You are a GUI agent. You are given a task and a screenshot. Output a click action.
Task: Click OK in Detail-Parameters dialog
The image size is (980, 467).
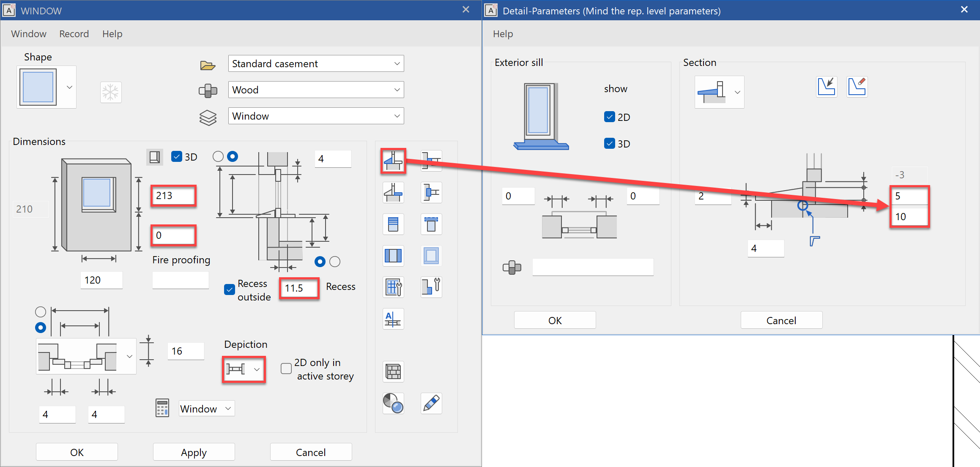tap(555, 320)
